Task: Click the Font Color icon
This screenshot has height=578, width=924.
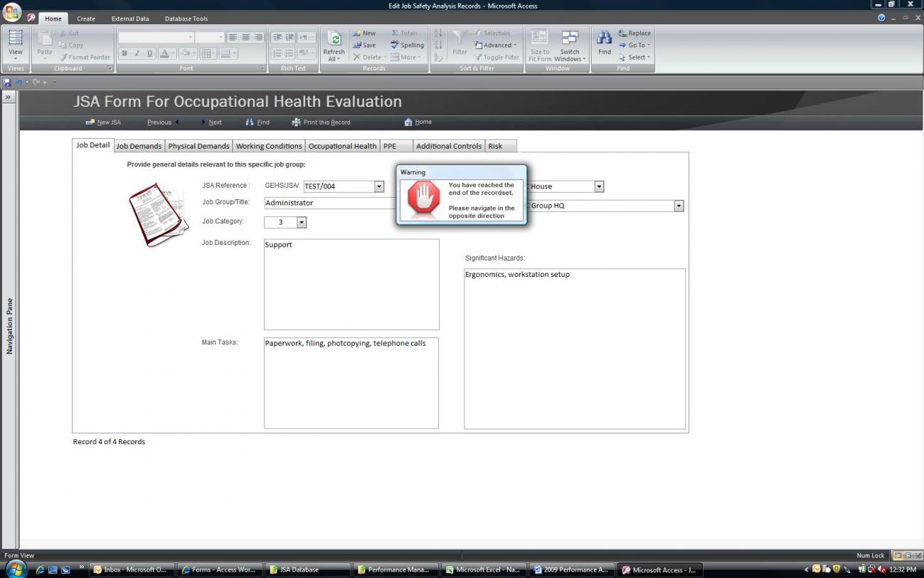Action: click(x=164, y=53)
